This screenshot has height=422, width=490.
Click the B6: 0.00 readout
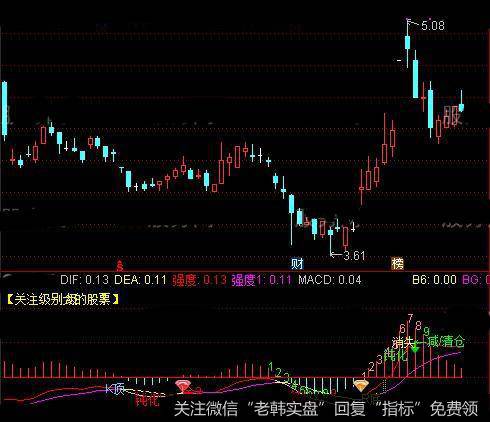click(x=434, y=280)
